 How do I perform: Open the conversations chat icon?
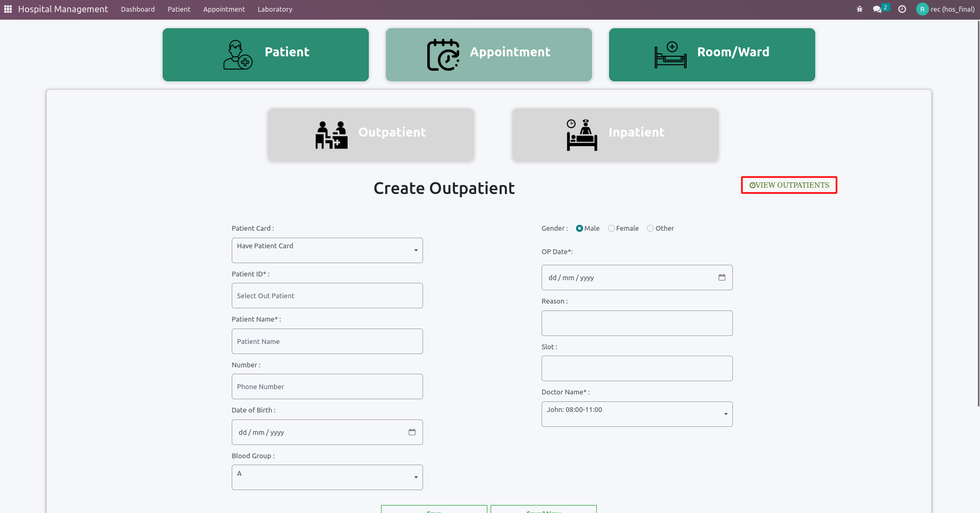pyautogui.click(x=877, y=9)
